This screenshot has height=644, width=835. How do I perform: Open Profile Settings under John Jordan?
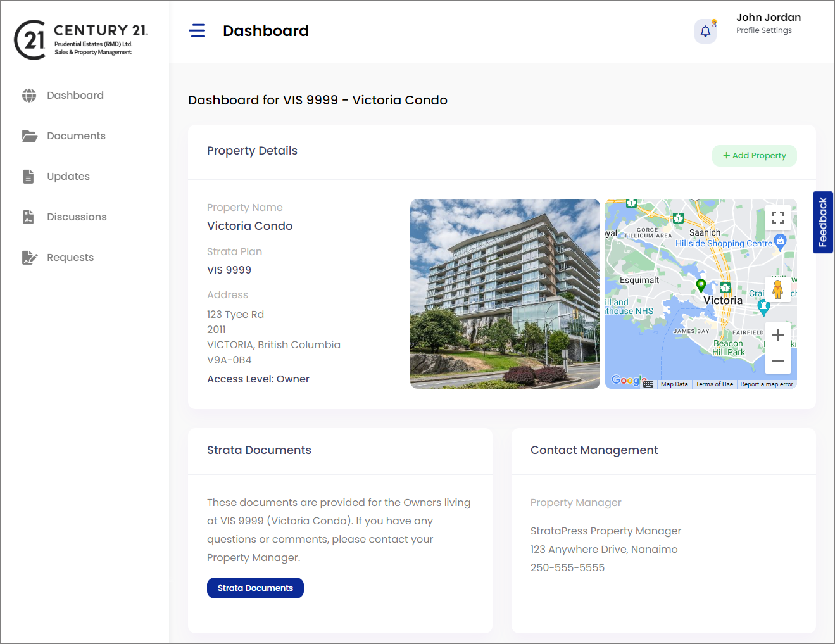click(x=763, y=30)
